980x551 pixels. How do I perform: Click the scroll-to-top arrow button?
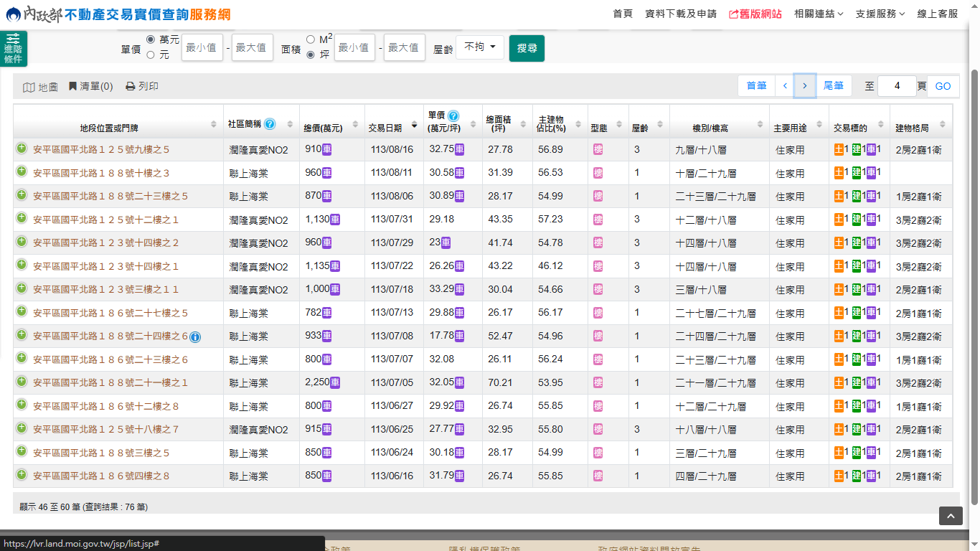pyautogui.click(x=951, y=516)
